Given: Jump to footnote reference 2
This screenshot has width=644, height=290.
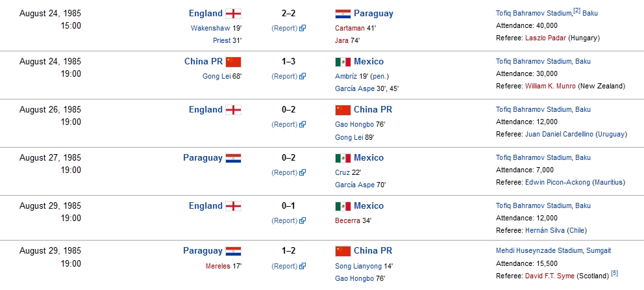Looking at the screenshot, I should 576,10.
